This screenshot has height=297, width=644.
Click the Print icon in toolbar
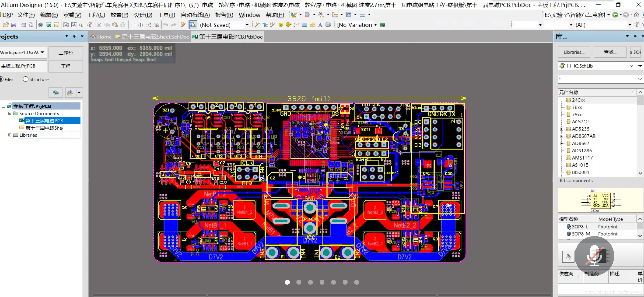[x=23, y=25]
